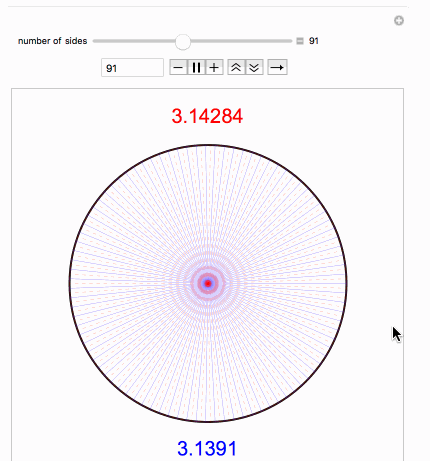The width and height of the screenshot is (430, 461).
Task: Collapse slider controls with small minus toggle
Action: tap(300, 41)
